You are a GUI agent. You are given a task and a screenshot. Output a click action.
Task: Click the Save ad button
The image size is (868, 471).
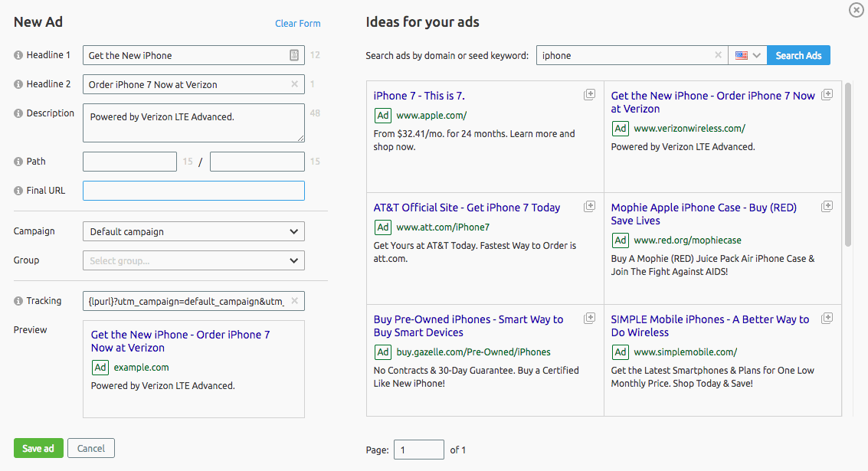coord(38,448)
